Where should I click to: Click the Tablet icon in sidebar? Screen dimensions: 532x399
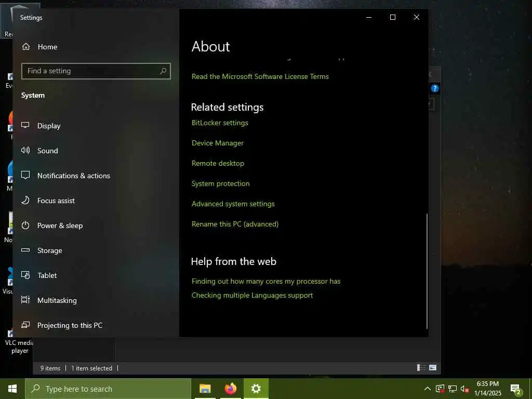[25, 275]
